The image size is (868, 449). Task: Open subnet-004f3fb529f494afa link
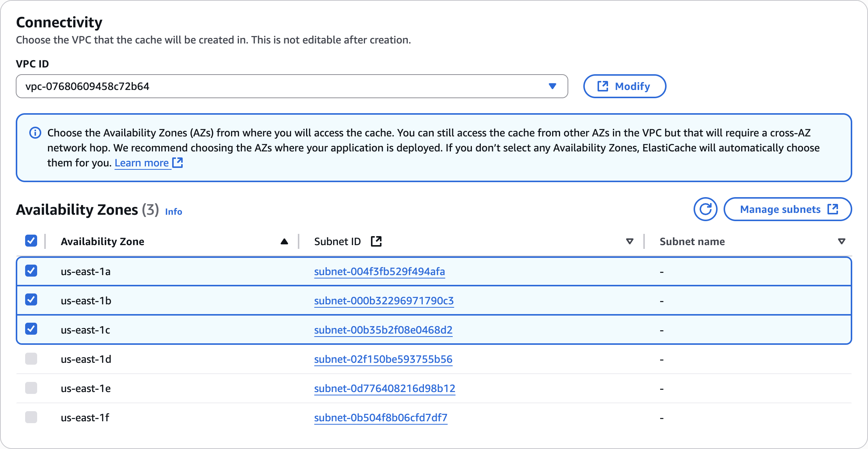pos(379,271)
